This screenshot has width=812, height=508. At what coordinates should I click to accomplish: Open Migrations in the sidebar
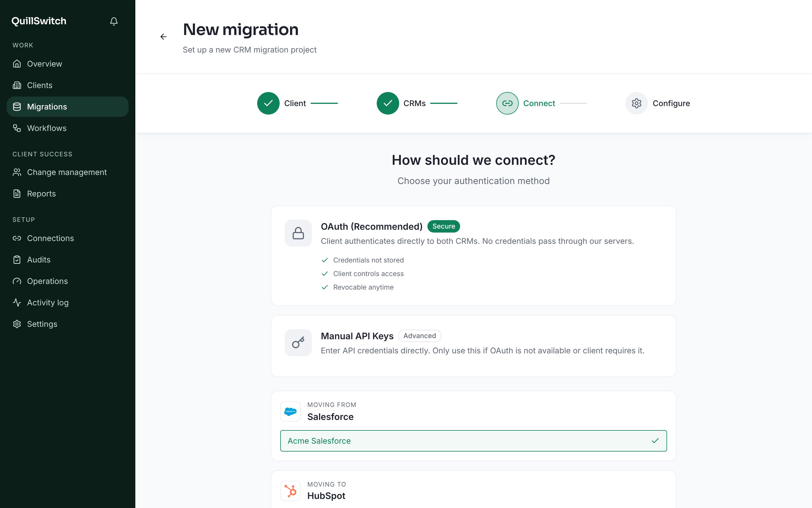[67, 107]
